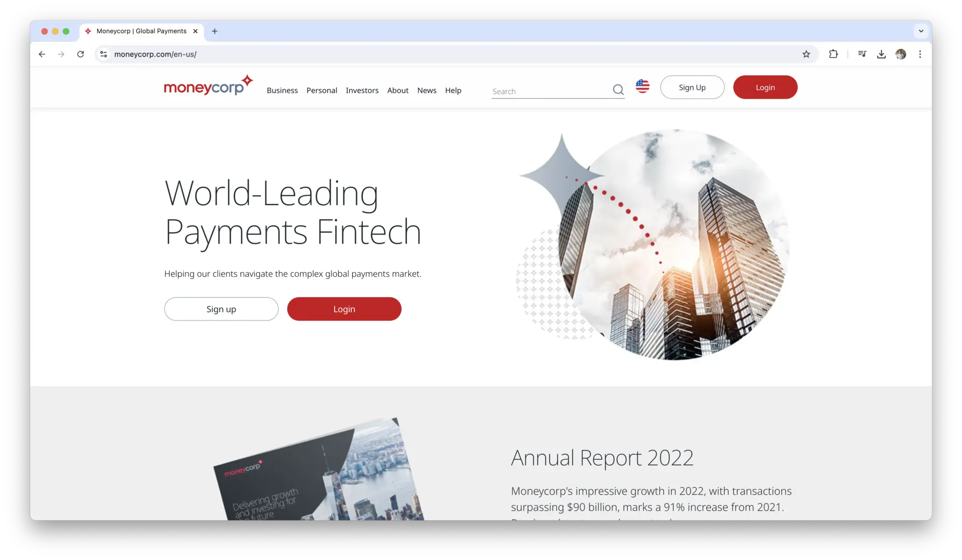Expand the tab search dropdown arrow
This screenshot has width=962, height=560.
[x=920, y=31]
